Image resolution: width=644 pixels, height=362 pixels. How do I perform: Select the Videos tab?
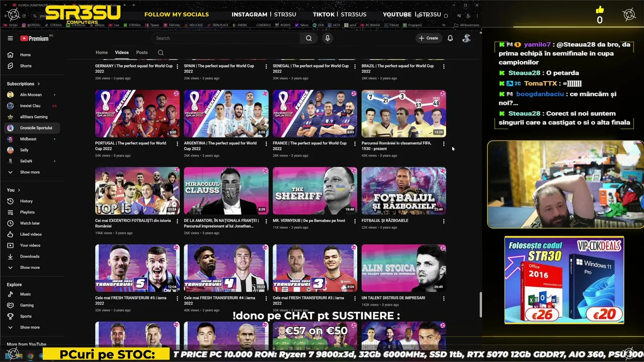tap(122, 52)
